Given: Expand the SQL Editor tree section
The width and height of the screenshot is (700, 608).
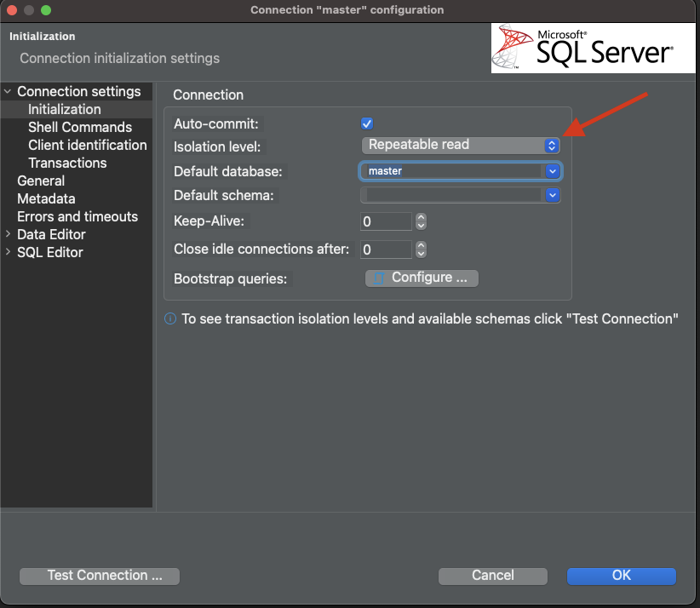Looking at the screenshot, I should 9,252.
